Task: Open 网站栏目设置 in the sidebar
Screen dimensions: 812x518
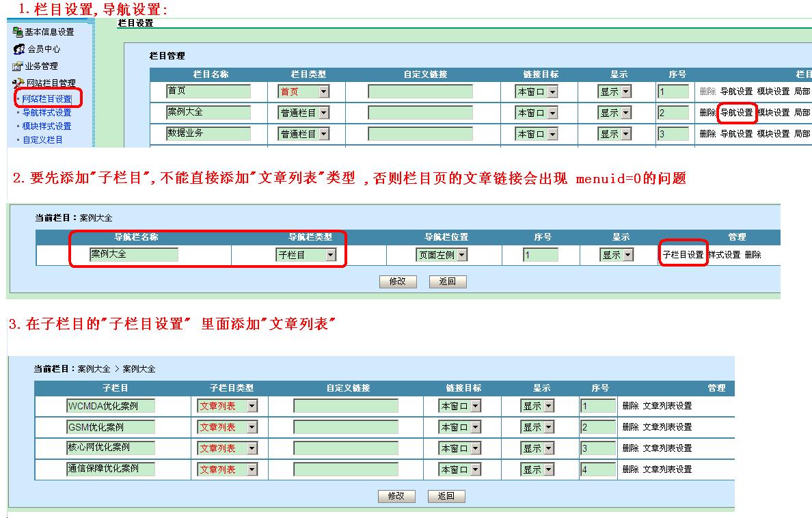Action: [46, 100]
